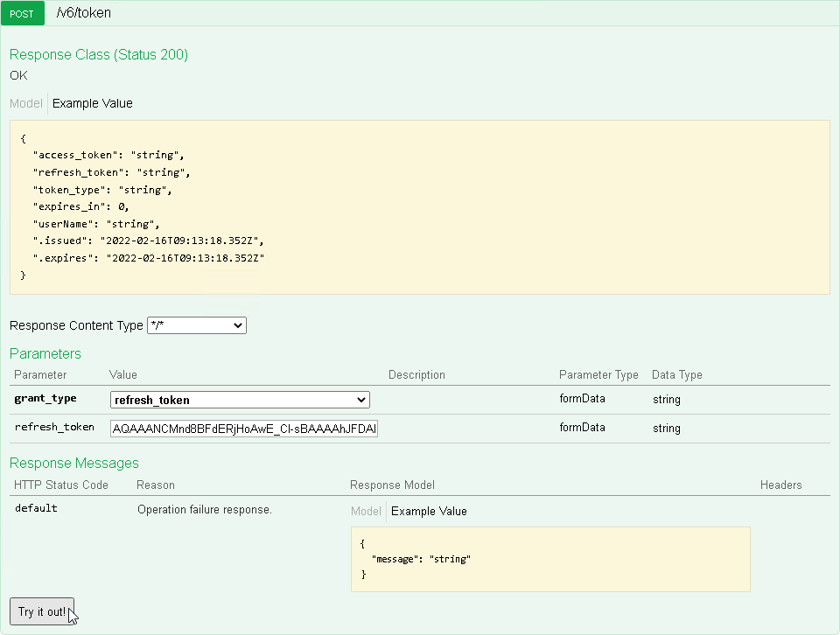The height and width of the screenshot is (635, 840).
Task: Collapse the /v6/token endpoint path
Action: point(83,14)
